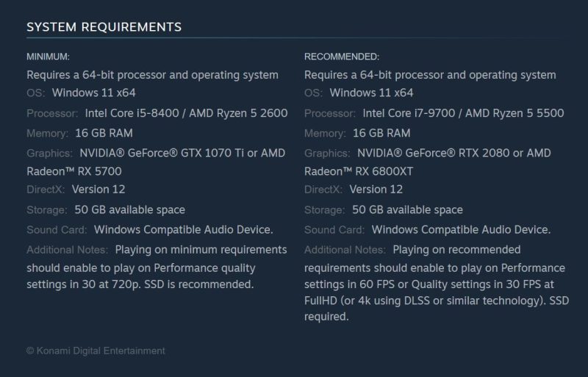
Task: Click the minimum Additional Notes label
Action: 68,249
